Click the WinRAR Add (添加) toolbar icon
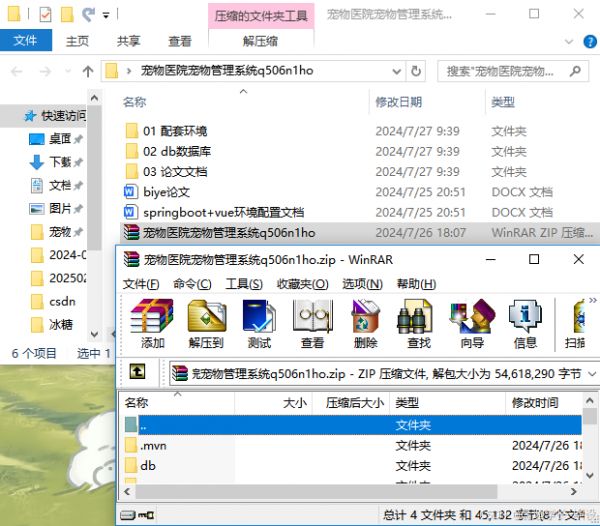This screenshot has height=526, width=600. (x=152, y=324)
